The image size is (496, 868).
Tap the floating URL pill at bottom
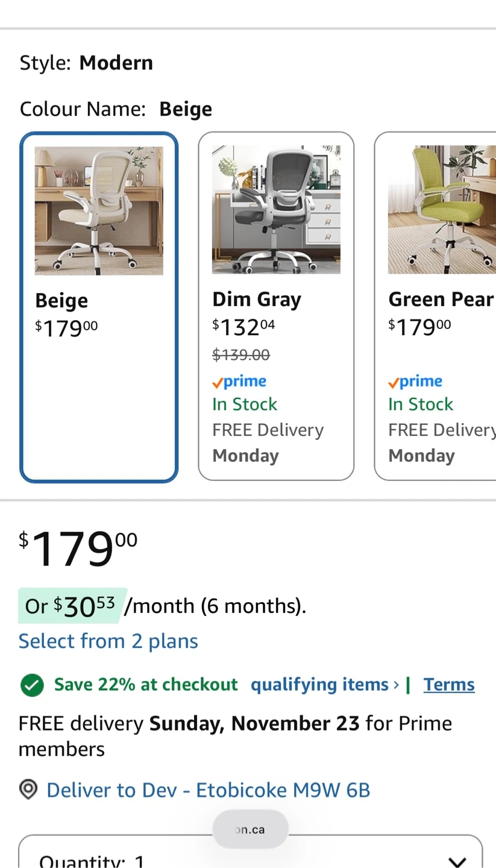pos(250,829)
